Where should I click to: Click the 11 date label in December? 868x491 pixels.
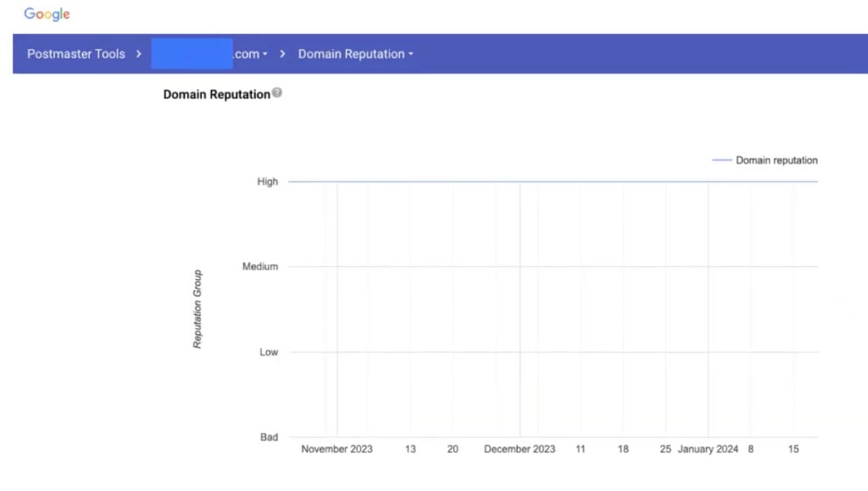coord(580,449)
